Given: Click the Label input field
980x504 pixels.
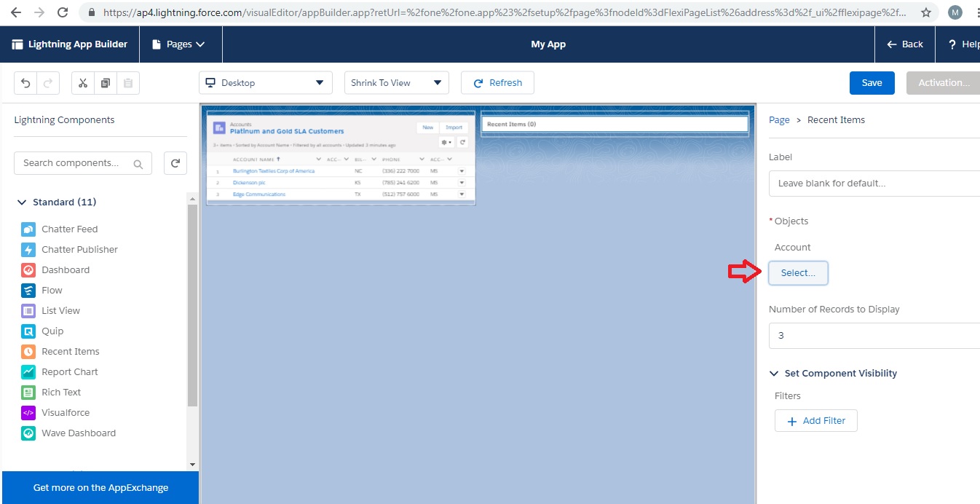Looking at the screenshot, I should 874,184.
